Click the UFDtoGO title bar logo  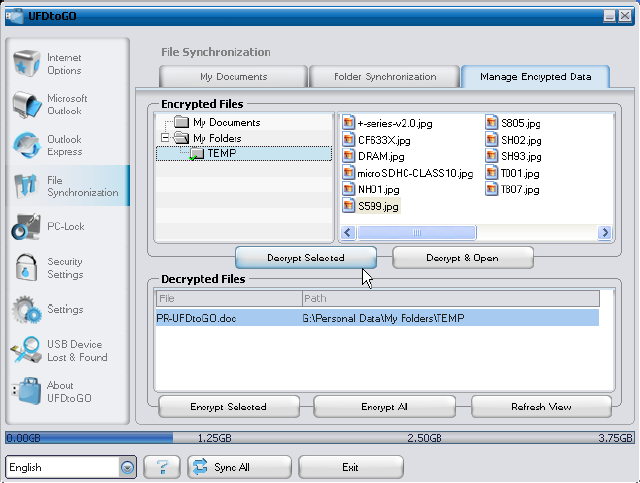pyautogui.click(x=15, y=16)
